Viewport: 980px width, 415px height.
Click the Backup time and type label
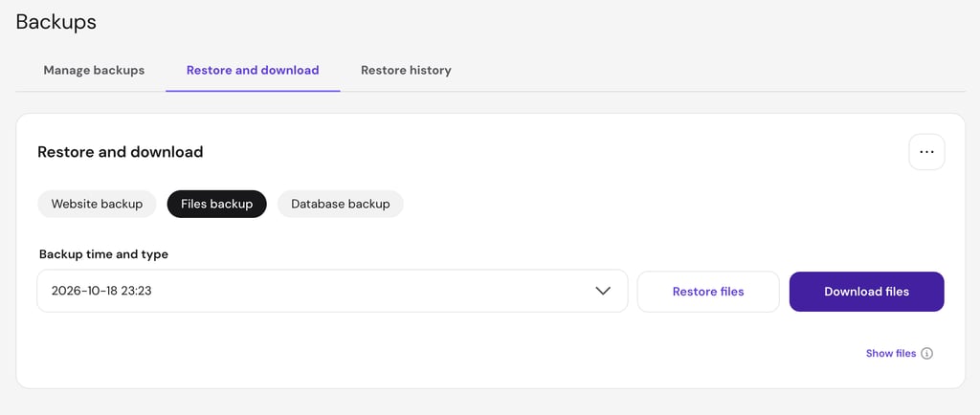(x=103, y=254)
